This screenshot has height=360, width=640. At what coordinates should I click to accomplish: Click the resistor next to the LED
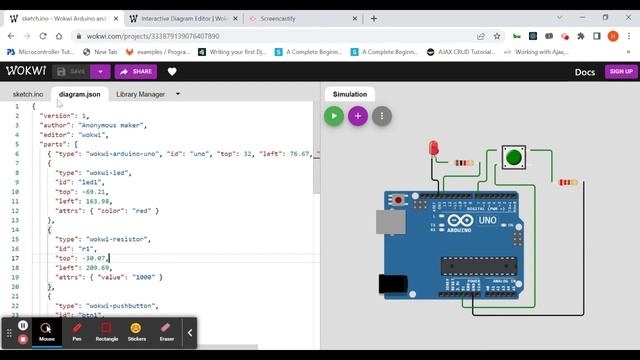[x=463, y=163]
